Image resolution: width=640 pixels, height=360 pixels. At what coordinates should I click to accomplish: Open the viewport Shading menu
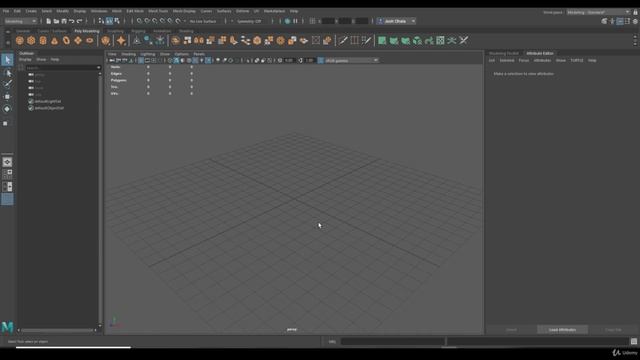(129, 54)
